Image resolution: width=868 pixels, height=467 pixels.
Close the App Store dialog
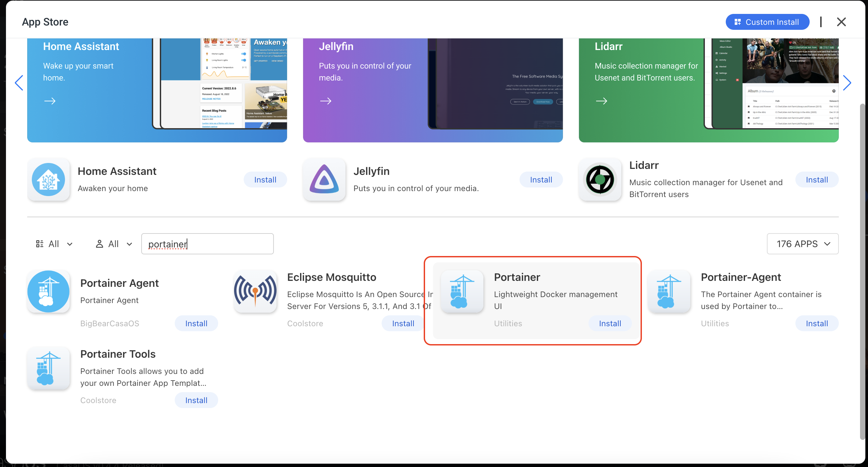tap(841, 22)
